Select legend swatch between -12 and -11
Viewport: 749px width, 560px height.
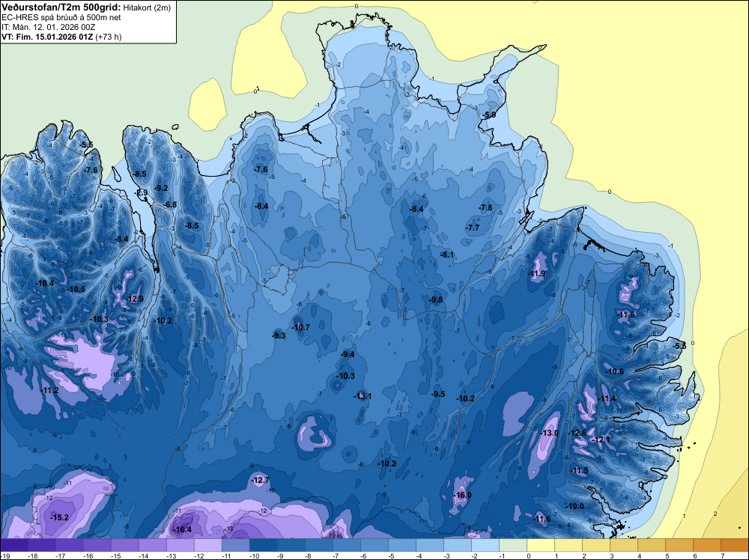point(208,545)
